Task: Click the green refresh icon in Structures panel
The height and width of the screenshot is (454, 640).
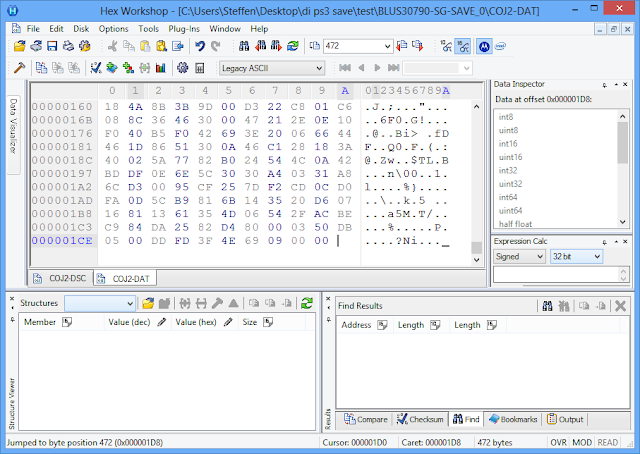Action: click(307, 303)
